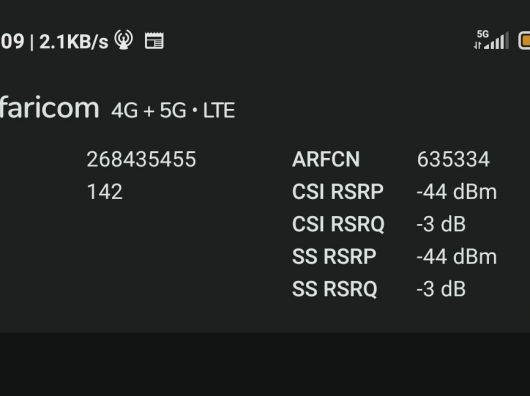
Task: Select the CSI RSRQ -3 dB value
Action: point(441,224)
